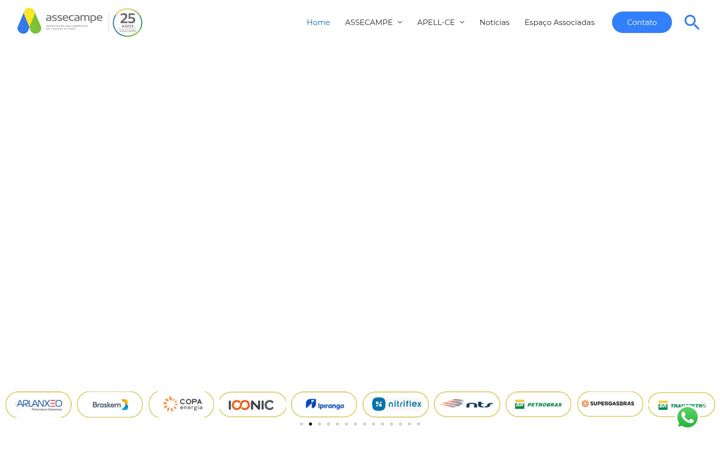Go to the Home menu item
Viewport: 720px width, 450px height.
pos(318,22)
